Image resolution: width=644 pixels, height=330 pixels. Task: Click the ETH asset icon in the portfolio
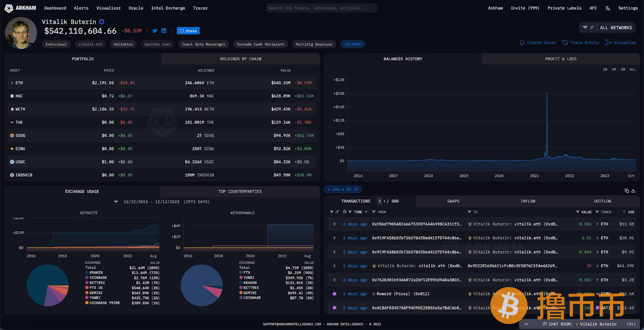[12, 83]
